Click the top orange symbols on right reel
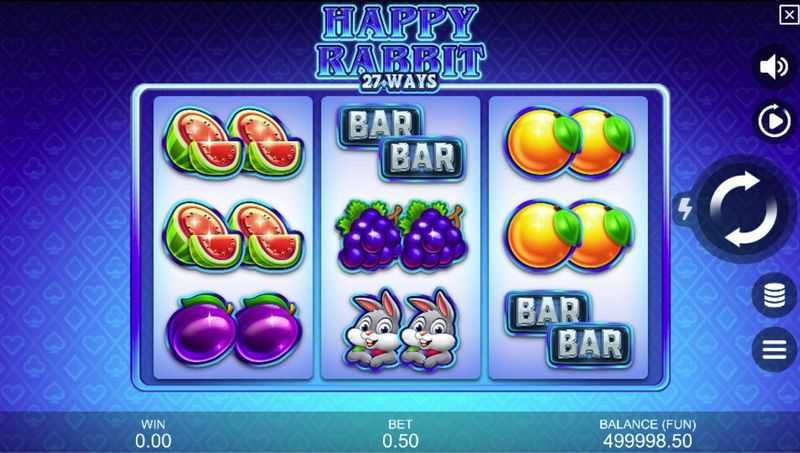Screen dimensions: 800x453 [568, 142]
